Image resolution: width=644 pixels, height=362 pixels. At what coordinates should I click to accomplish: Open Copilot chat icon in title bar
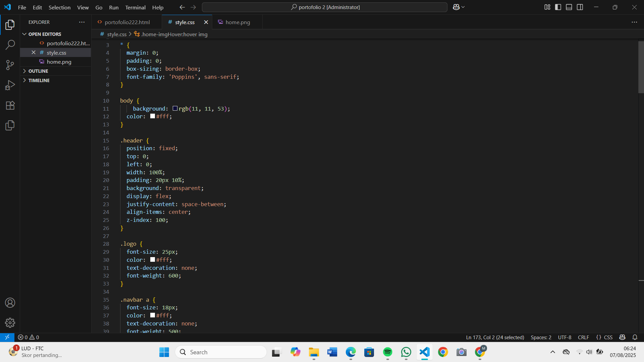(x=456, y=7)
